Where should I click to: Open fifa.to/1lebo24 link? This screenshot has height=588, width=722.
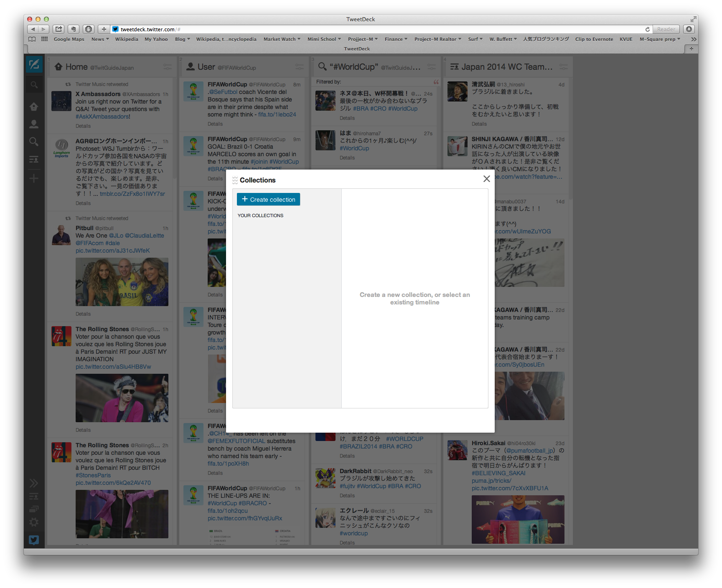click(x=277, y=114)
